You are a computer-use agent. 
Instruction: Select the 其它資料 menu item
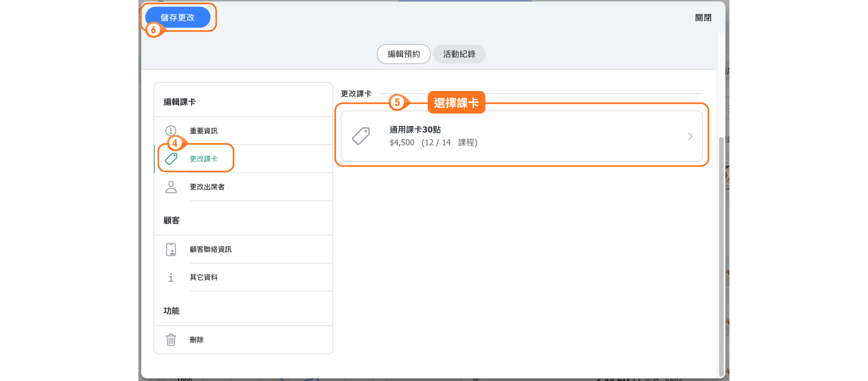click(204, 277)
